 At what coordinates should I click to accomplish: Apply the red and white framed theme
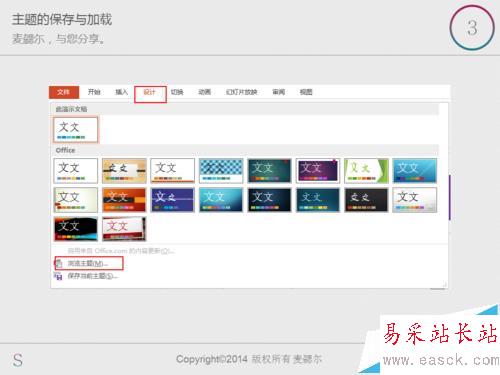pyautogui.click(x=124, y=229)
